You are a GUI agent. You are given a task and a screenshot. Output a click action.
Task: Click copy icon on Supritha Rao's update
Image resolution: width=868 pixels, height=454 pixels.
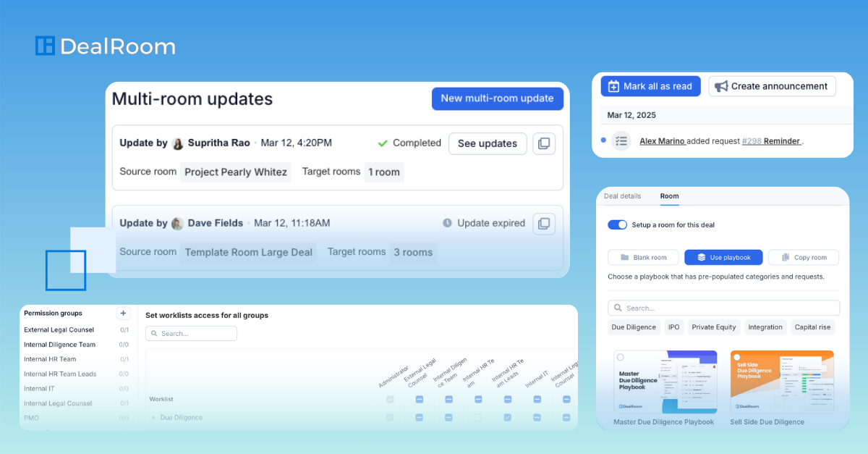(544, 143)
